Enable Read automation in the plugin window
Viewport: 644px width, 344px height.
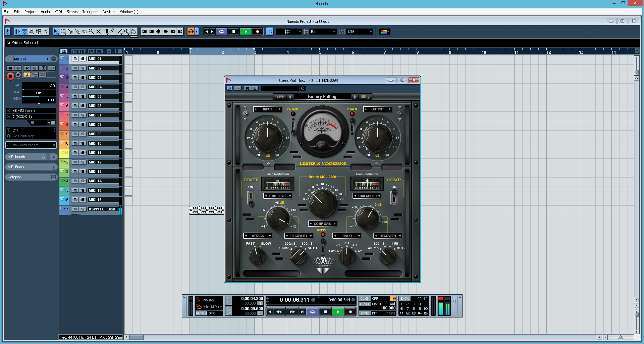click(248, 88)
